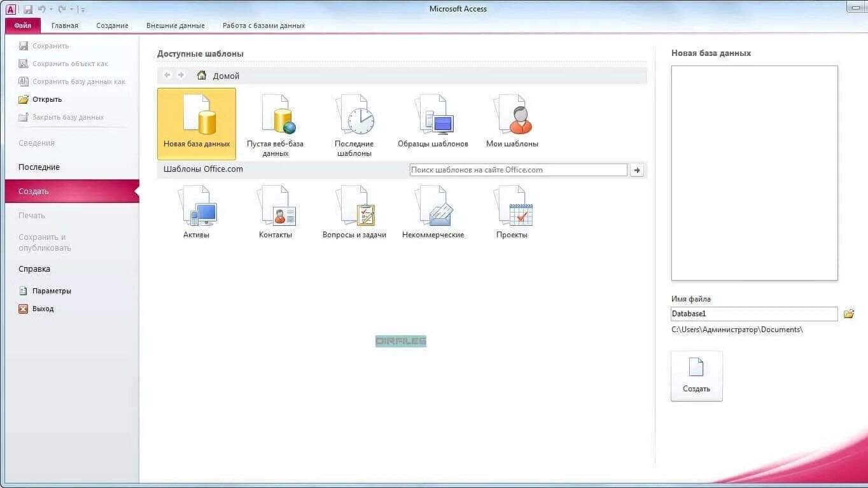Click the forward navigation arrow in templates
868x488 pixels.
[x=181, y=75]
